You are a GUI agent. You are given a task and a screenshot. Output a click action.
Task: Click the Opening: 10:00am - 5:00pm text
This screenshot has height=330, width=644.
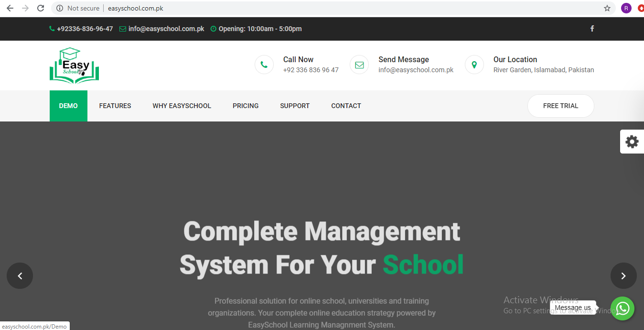(x=260, y=29)
